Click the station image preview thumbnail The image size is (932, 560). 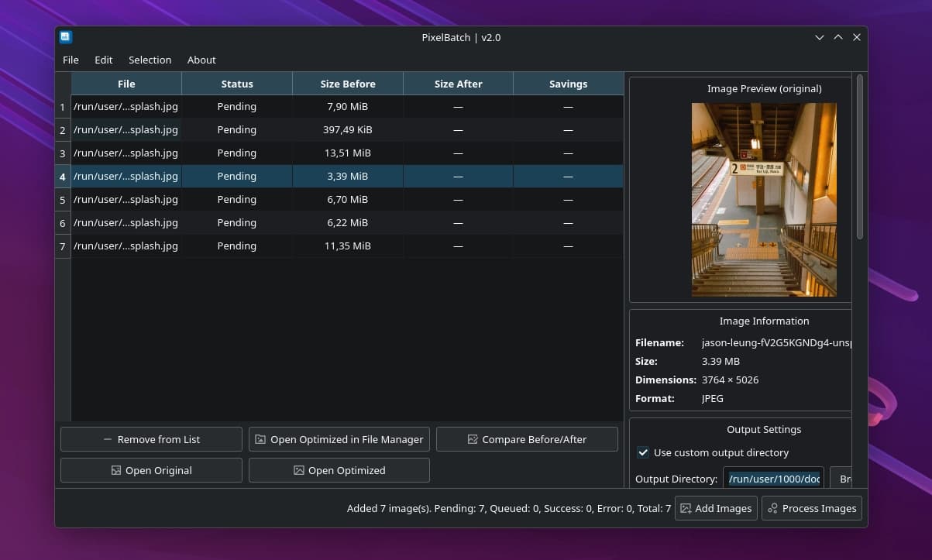(x=764, y=199)
